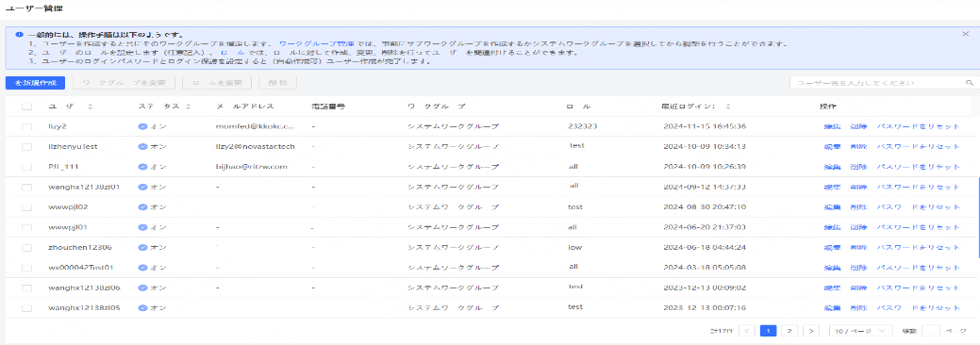The image size is (980, 345).
Task: Delete user wanghx12138zl06
Action: 858,287
